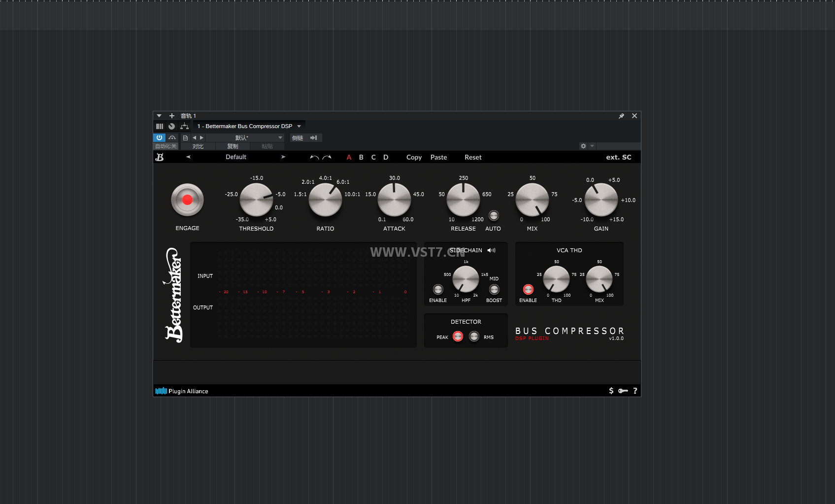Screen dimensions: 835x504
Task: Click host previous preset left triangle
Action: (194, 138)
